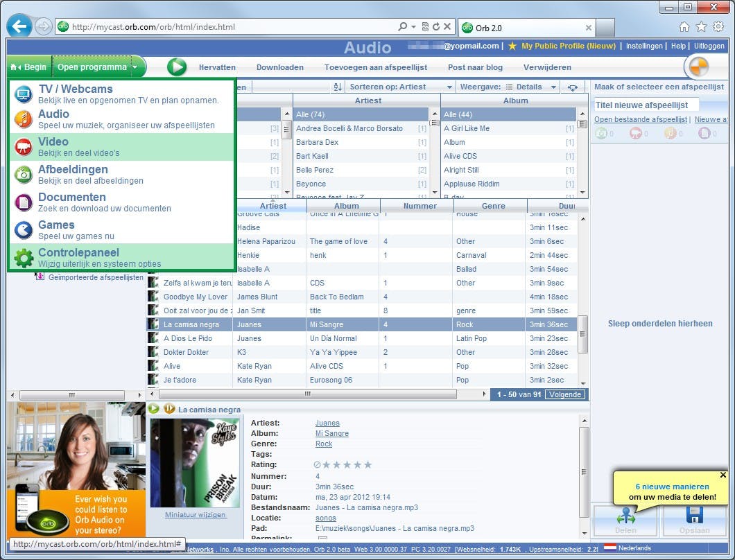Click the browser back button
This screenshot has width=735, height=560.
click(x=19, y=26)
